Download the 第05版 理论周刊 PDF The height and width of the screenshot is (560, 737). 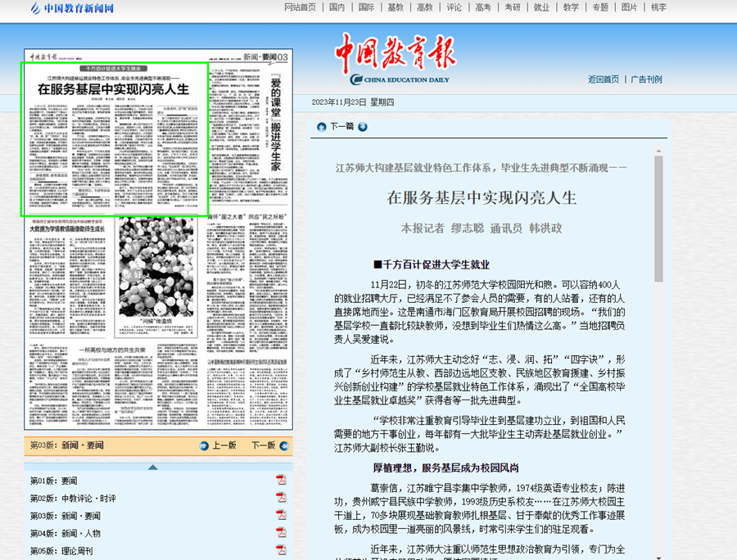[281, 551]
